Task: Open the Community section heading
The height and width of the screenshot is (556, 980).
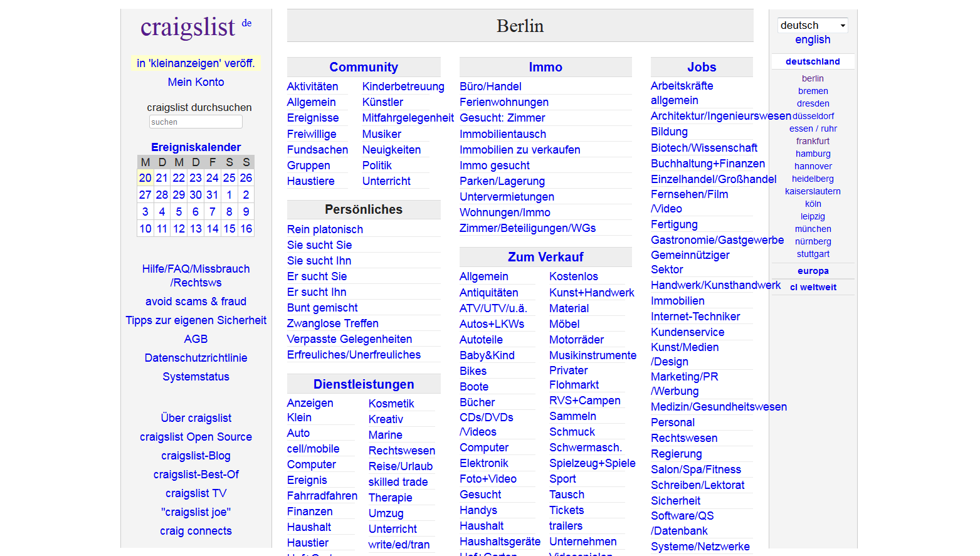Action: coord(364,67)
